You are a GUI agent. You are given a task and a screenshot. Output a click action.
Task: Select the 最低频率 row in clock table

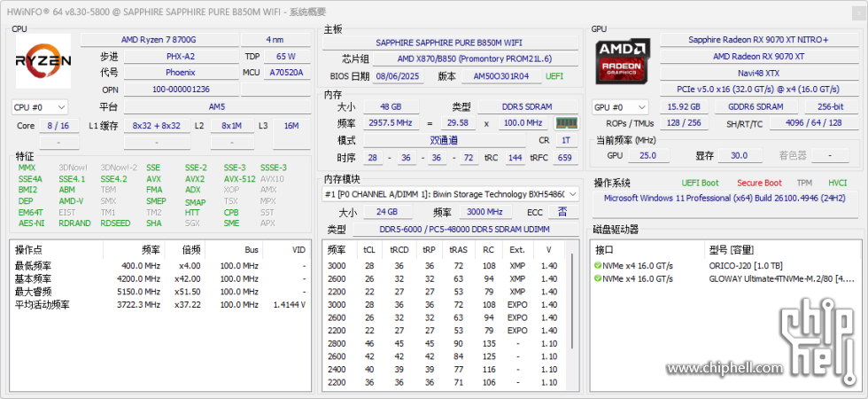tap(160, 265)
